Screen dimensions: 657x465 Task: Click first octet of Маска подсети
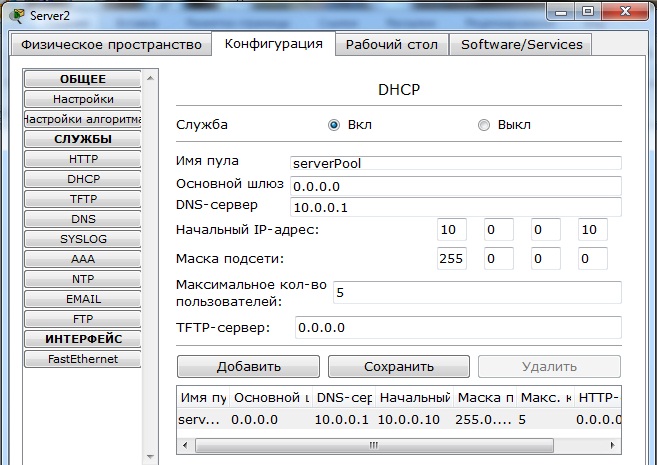(452, 258)
